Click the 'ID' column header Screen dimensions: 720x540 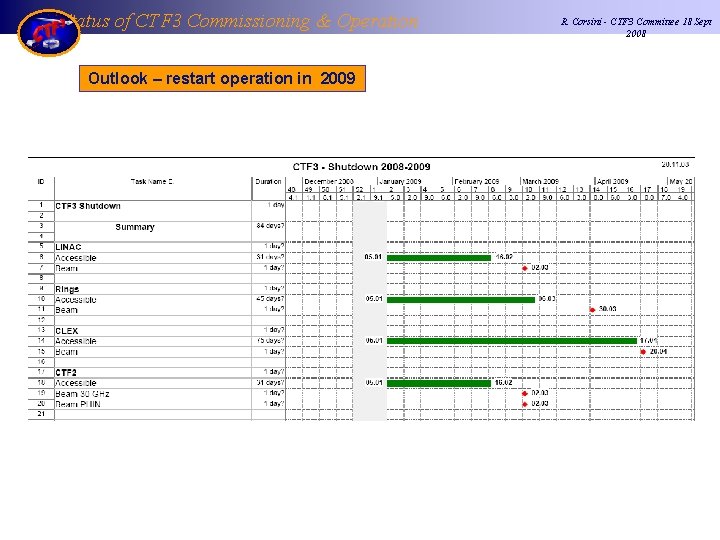[x=41, y=181]
